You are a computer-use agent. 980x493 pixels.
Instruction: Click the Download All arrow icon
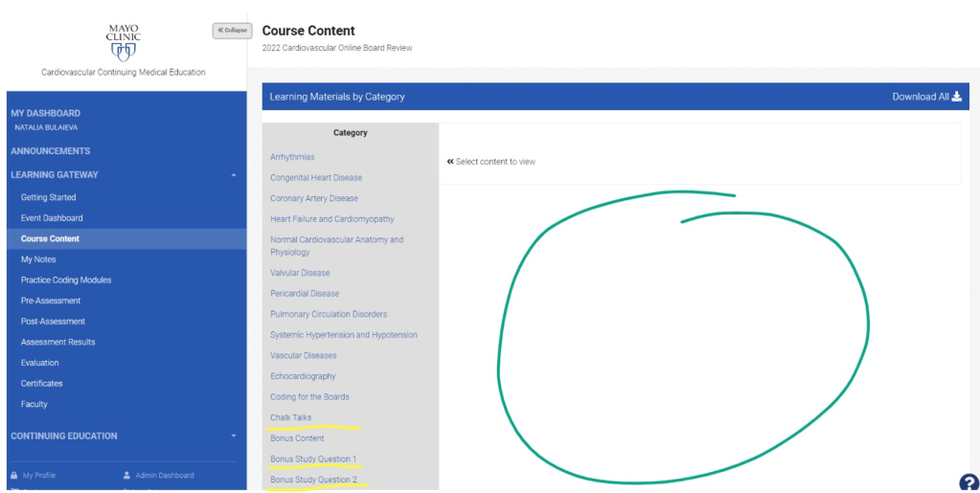pos(956,97)
